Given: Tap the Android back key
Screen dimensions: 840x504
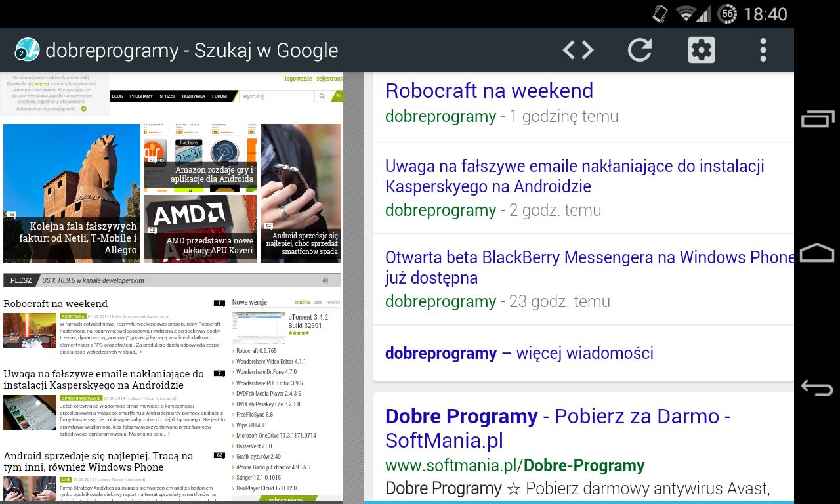Looking at the screenshot, I should click(817, 388).
